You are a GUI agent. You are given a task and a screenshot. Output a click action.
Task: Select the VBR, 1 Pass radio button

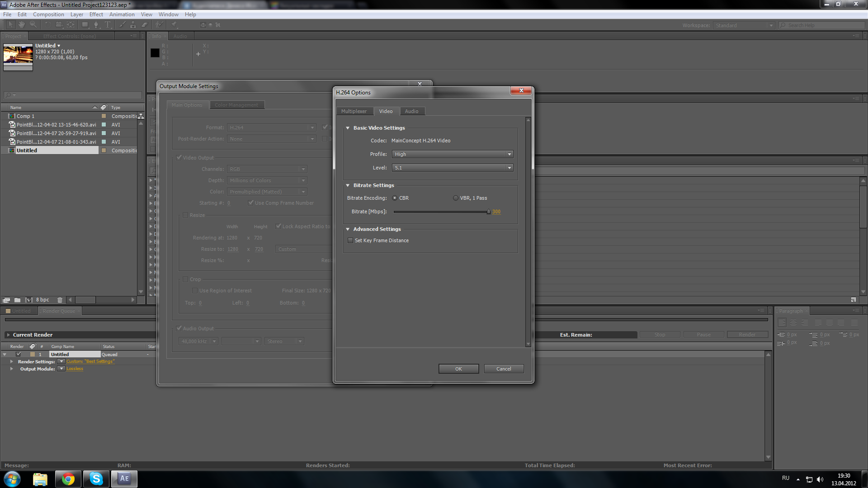pos(454,197)
